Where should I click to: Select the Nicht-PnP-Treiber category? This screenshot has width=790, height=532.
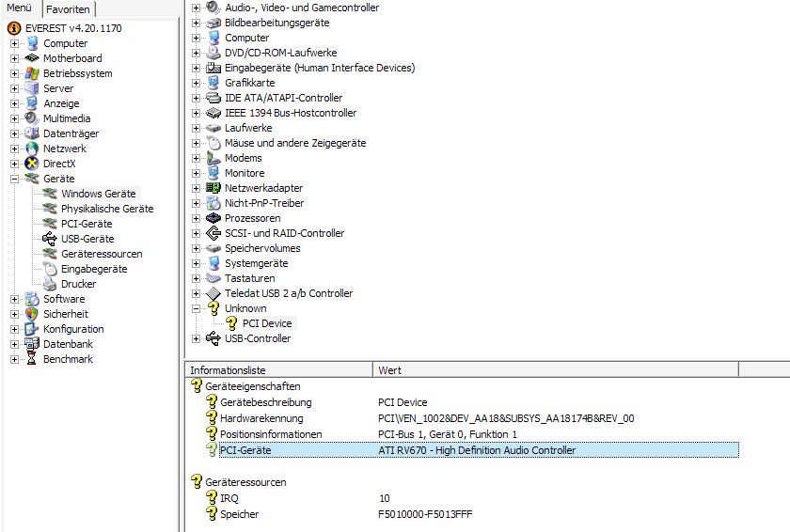pyautogui.click(x=264, y=203)
